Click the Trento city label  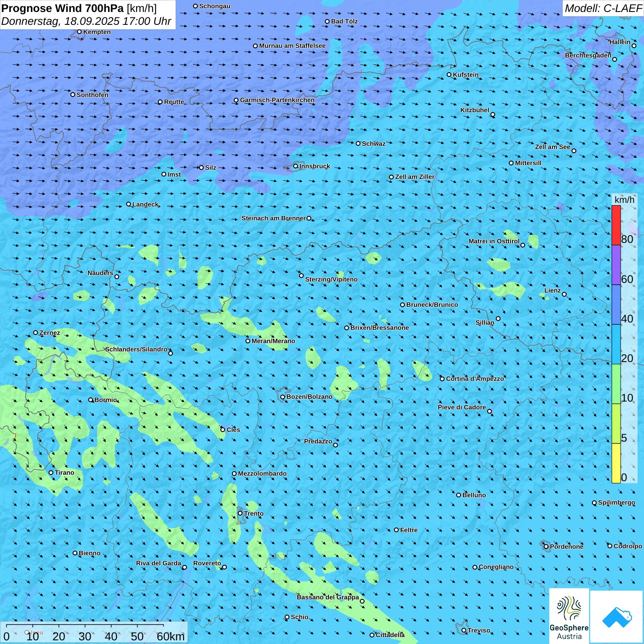pyautogui.click(x=253, y=513)
